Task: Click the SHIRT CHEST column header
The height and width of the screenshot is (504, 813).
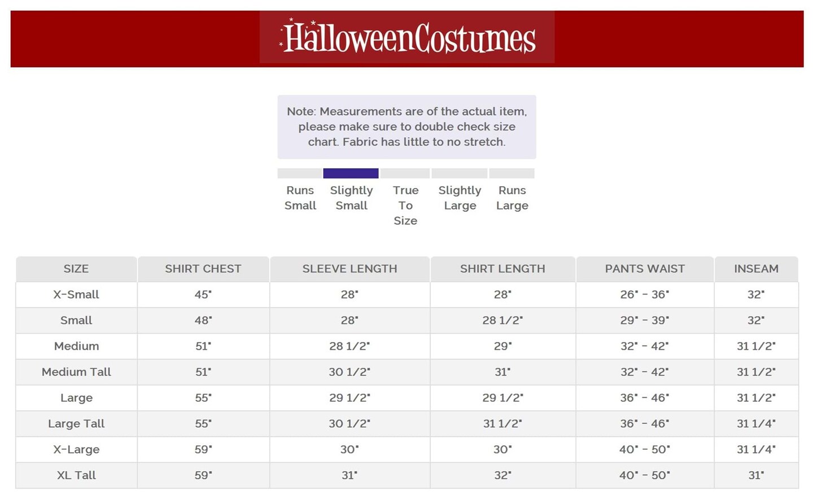Action: click(203, 269)
